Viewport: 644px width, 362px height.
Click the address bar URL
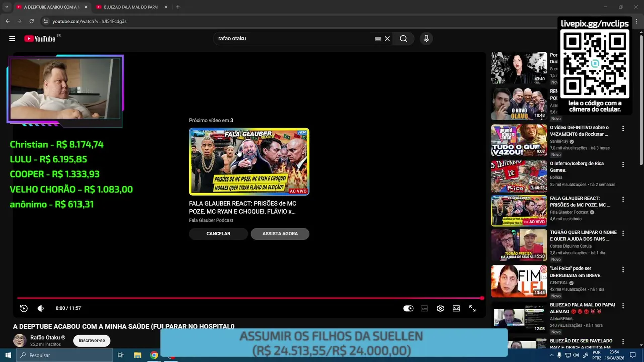click(90, 21)
